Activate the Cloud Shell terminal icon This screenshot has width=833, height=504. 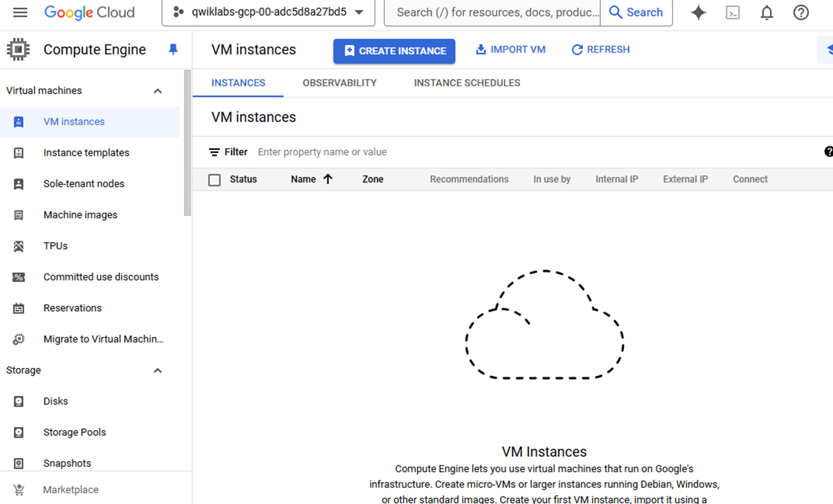click(x=733, y=12)
